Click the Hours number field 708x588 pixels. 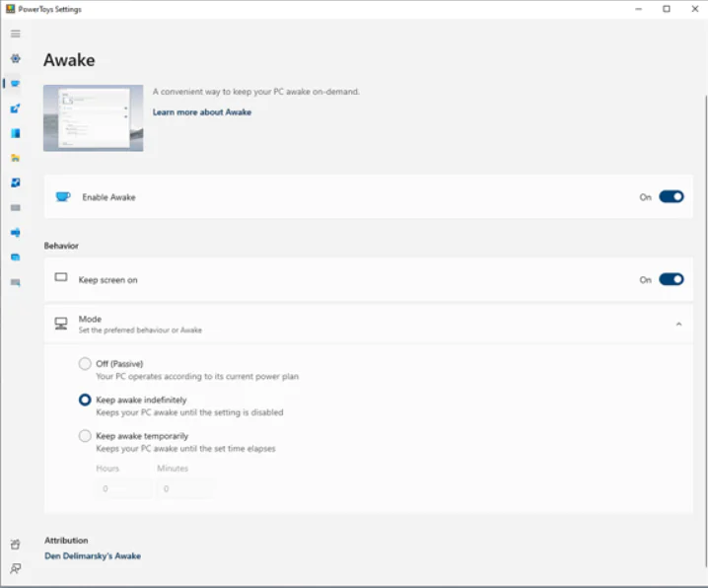(123, 488)
